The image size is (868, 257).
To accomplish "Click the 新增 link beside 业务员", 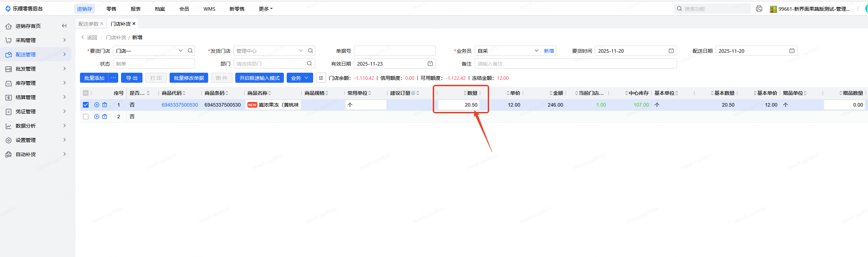I will [549, 51].
